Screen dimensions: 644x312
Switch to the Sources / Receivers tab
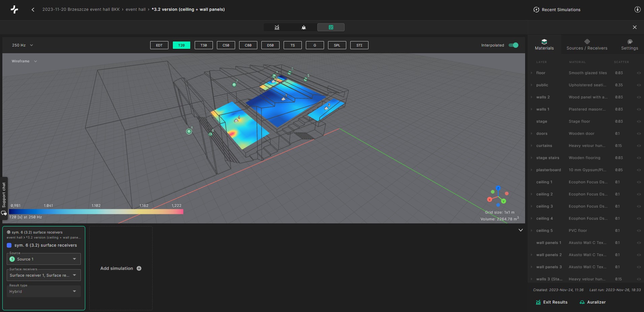[587, 44]
